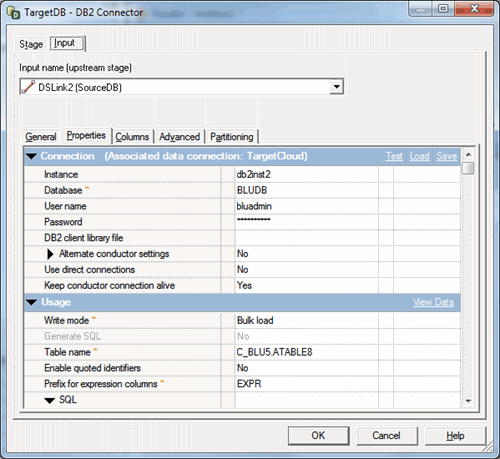
Task: Click the DB2 Connector title bar icon
Action: [14, 13]
